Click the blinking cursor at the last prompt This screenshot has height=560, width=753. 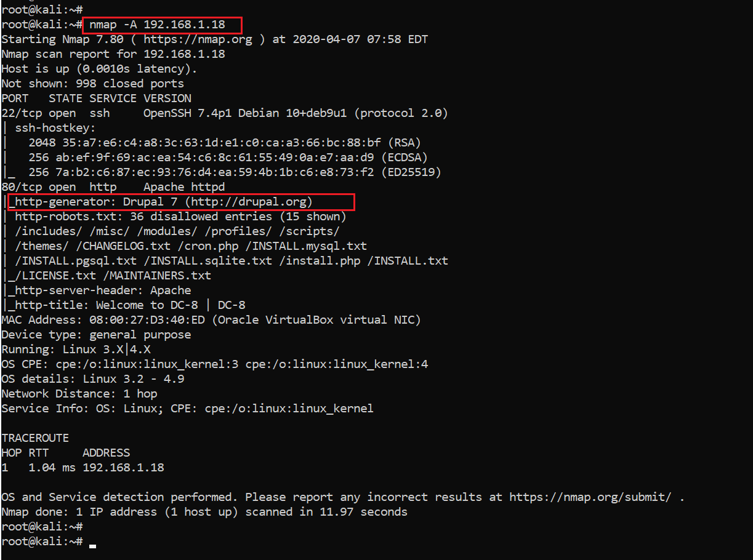[92, 543]
